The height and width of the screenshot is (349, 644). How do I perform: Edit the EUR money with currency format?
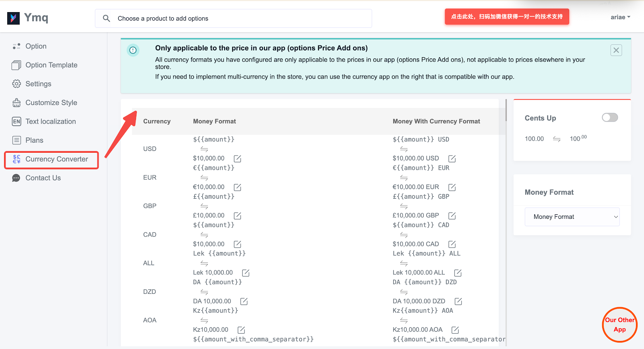452,187
